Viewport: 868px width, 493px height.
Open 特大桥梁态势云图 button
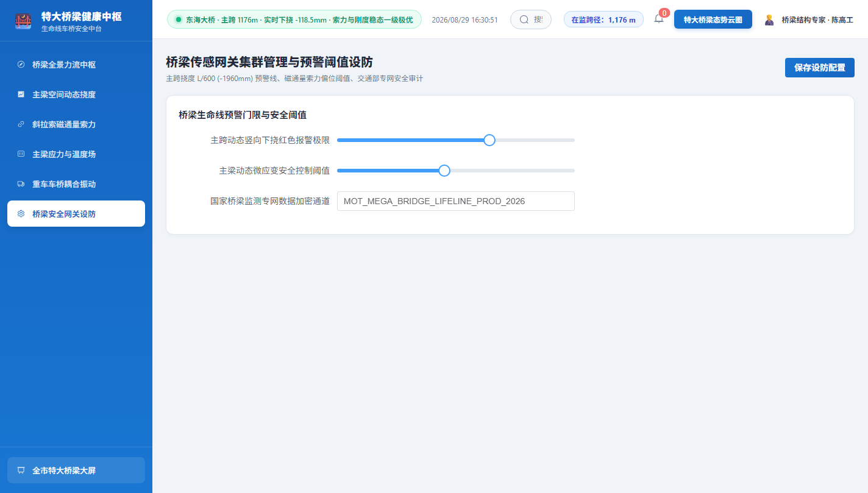point(713,20)
